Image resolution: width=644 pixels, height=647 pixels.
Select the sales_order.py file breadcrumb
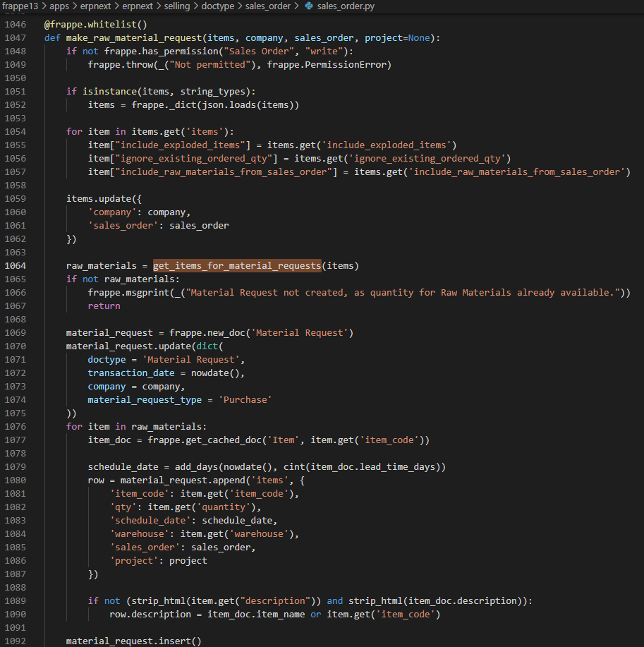346,6
